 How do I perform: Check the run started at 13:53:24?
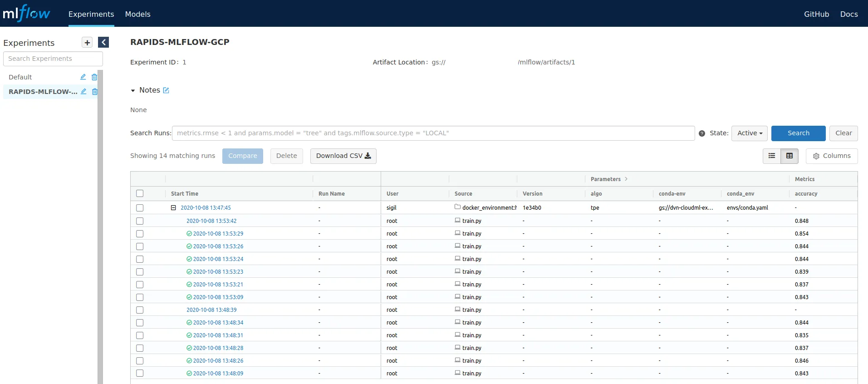(x=140, y=259)
